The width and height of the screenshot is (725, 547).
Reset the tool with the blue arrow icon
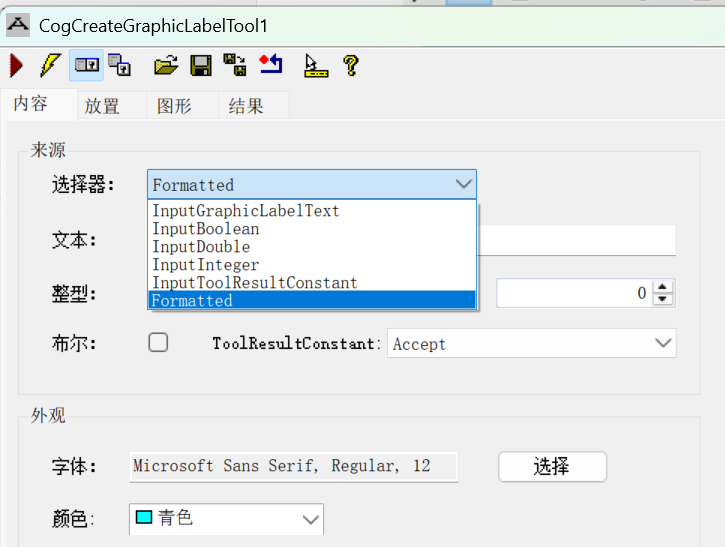tap(271, 64)
